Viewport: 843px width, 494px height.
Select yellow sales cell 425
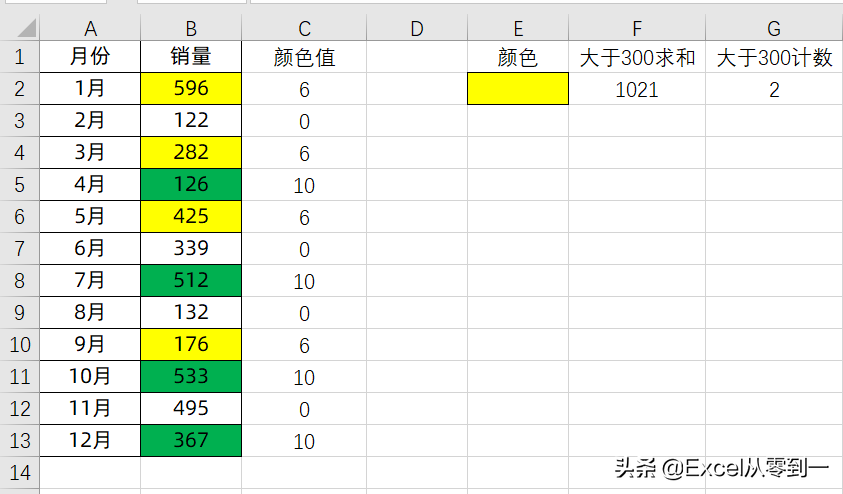coord(191,217)
